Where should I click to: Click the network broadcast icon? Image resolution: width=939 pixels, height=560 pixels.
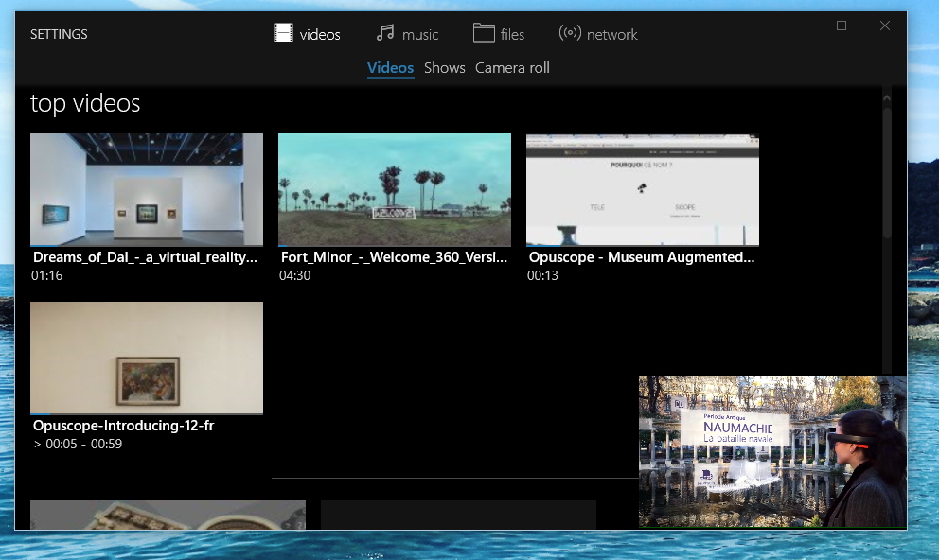569,33
